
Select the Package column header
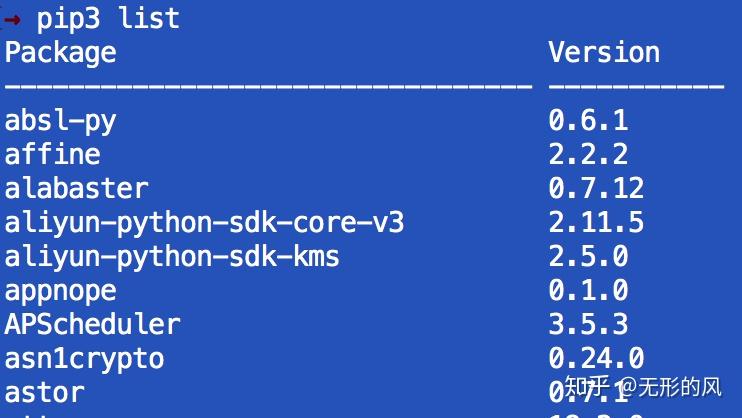tap(61, 52)
